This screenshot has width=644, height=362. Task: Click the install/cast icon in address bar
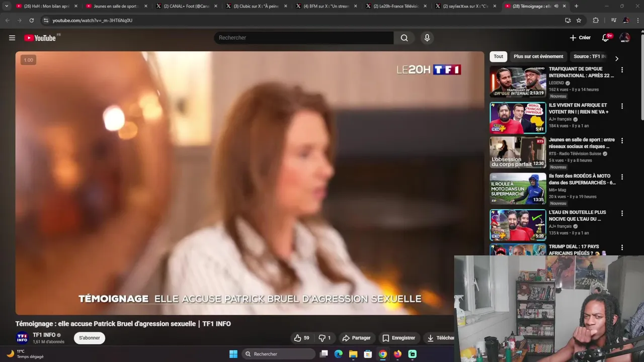568,20
